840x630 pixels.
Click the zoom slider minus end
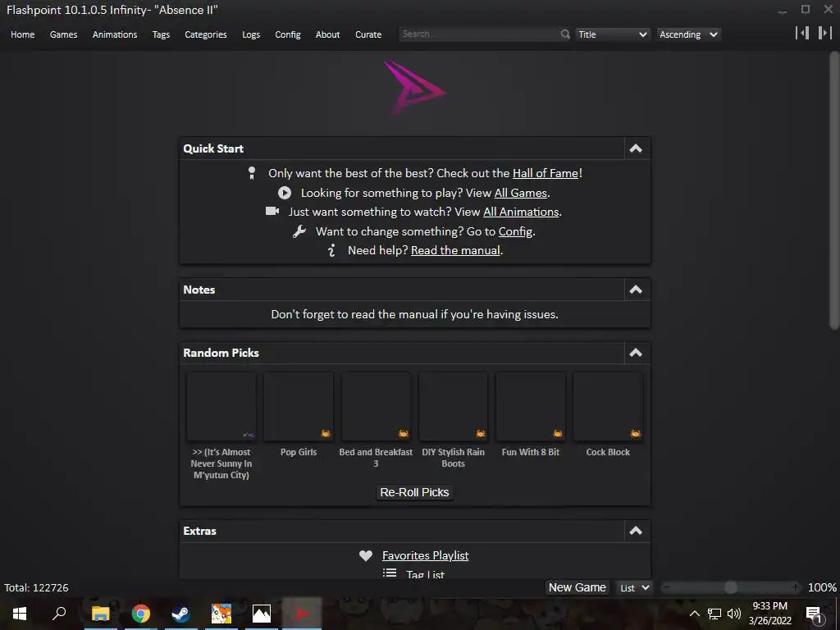pyautogui.click(x=666, y=587)
